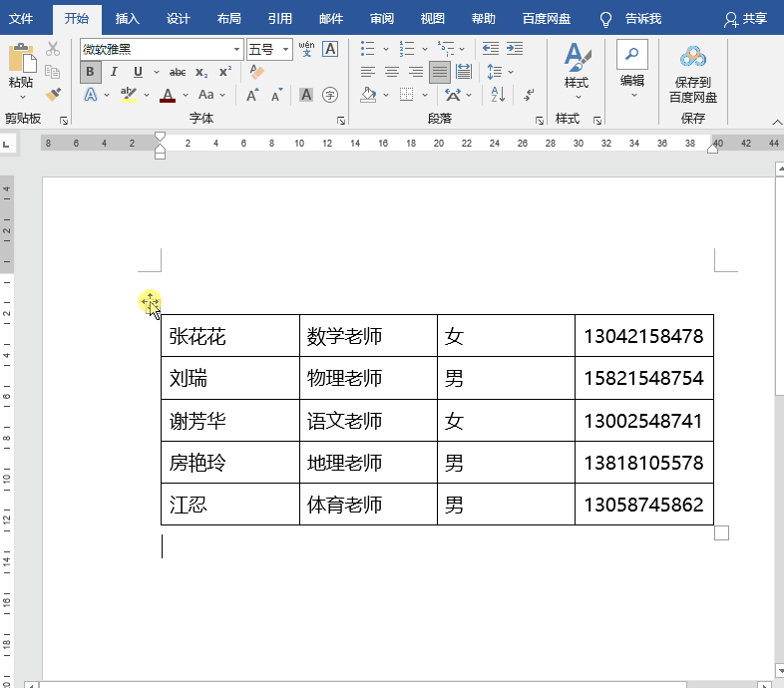Click the Subscript x₂ icon
Viewport: 784px width, 688px height.
pos(201,72)
